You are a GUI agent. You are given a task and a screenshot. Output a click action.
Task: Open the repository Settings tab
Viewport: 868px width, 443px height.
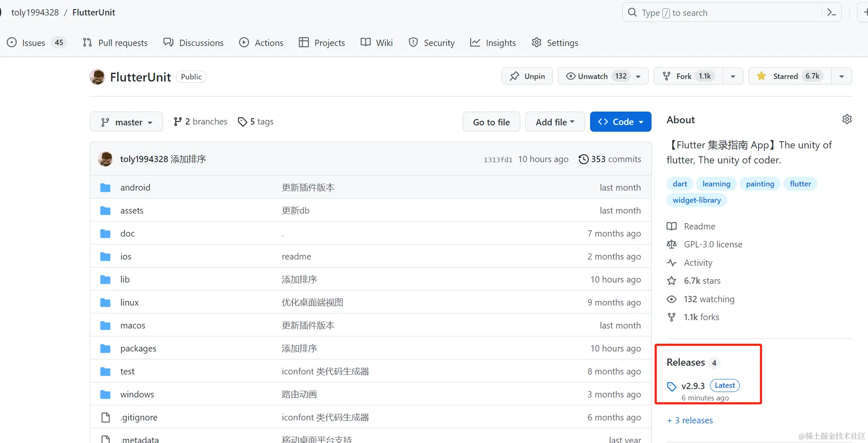pyautogui.click(x=555, y=43)
